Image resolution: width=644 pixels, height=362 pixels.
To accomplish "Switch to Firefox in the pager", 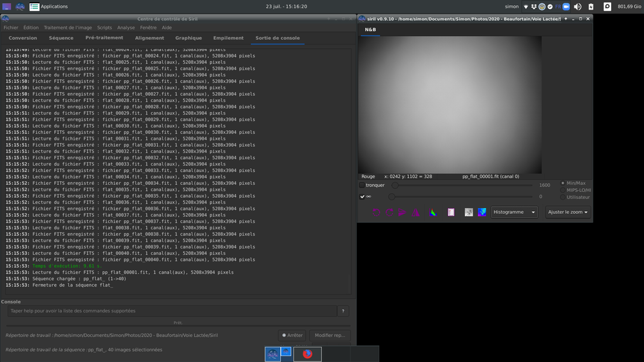I will [307, 354].
